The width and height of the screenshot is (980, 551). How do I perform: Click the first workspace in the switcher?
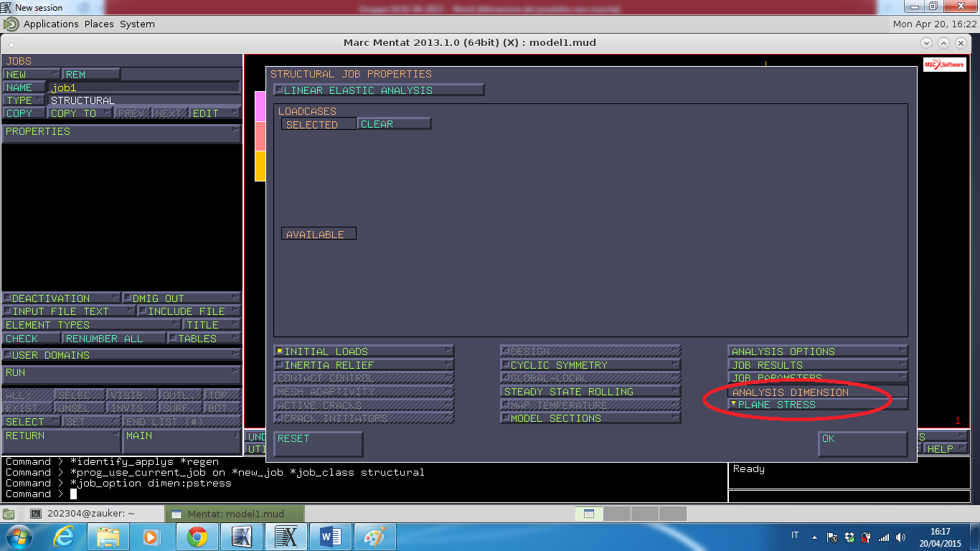589,514
